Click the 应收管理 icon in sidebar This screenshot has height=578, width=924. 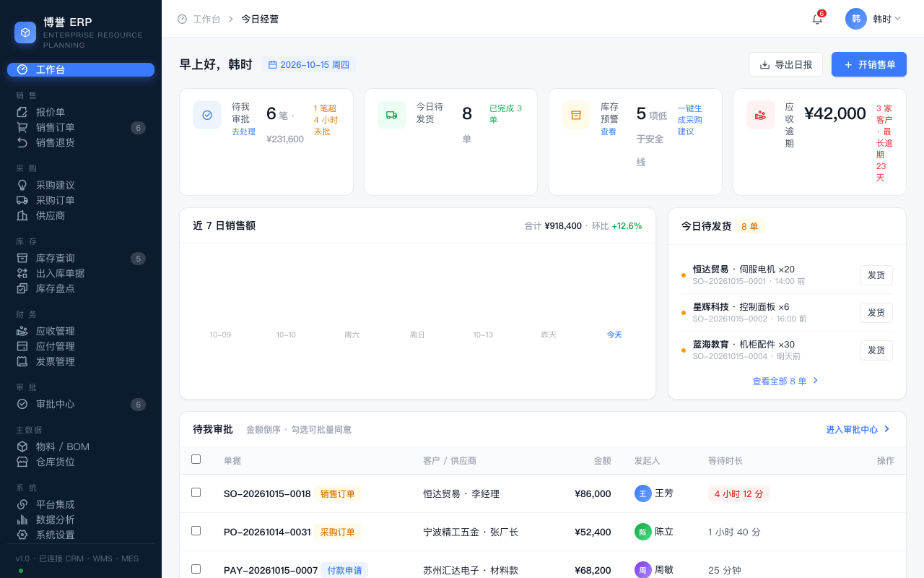[22, 331]
